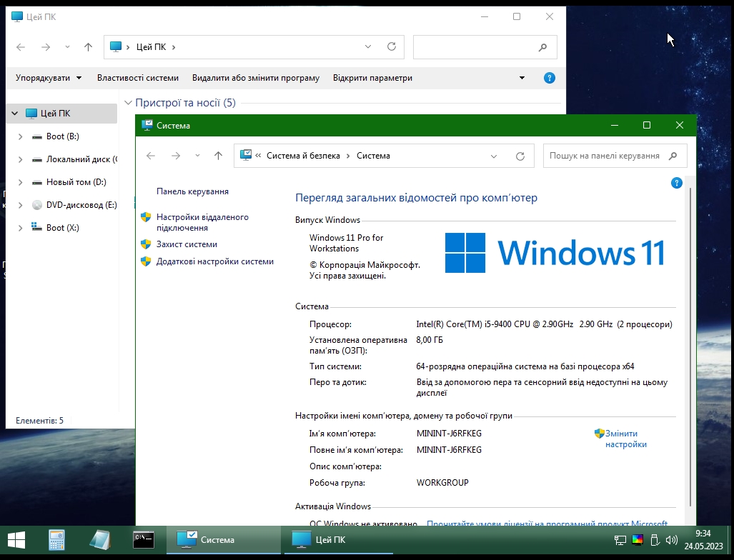Go back in the Система window
The image size is (734, 560).
click(151, 156)
